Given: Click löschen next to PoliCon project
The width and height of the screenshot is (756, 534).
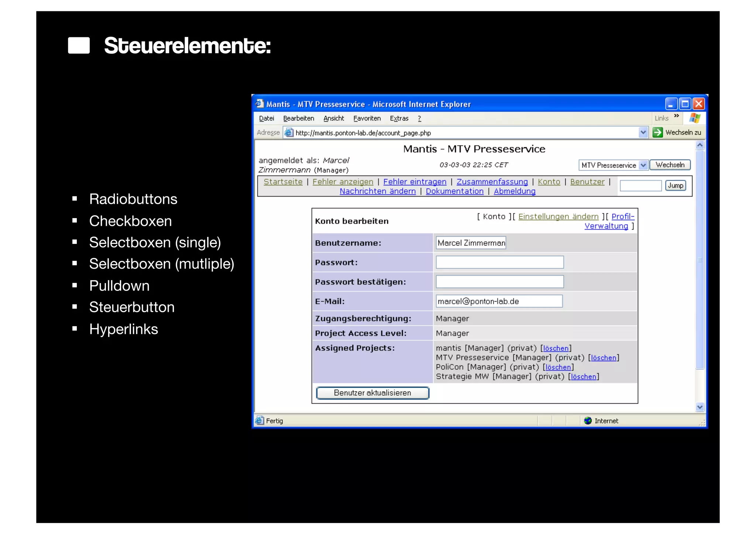Looking at the screenshot, I should [558, 367].
